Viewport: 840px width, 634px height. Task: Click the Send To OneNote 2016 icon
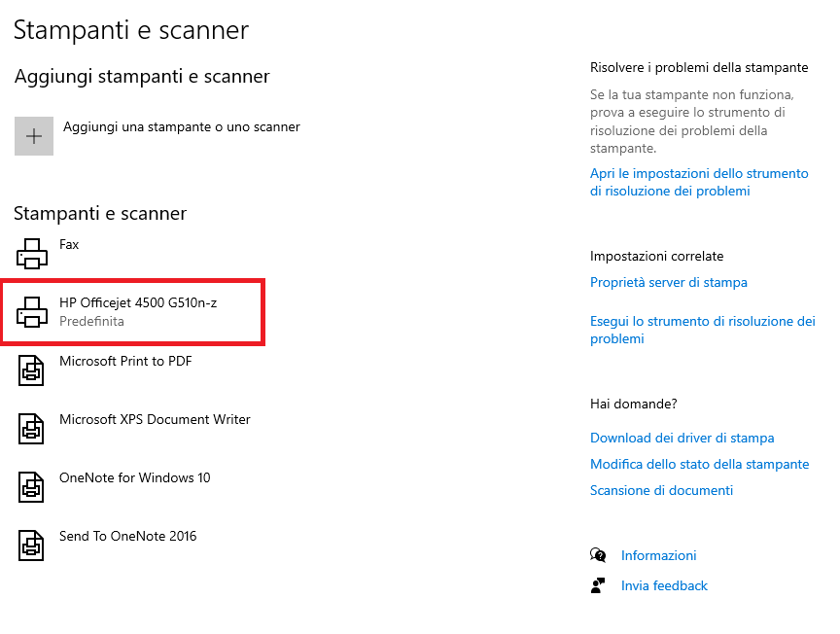tap(31, 546)
